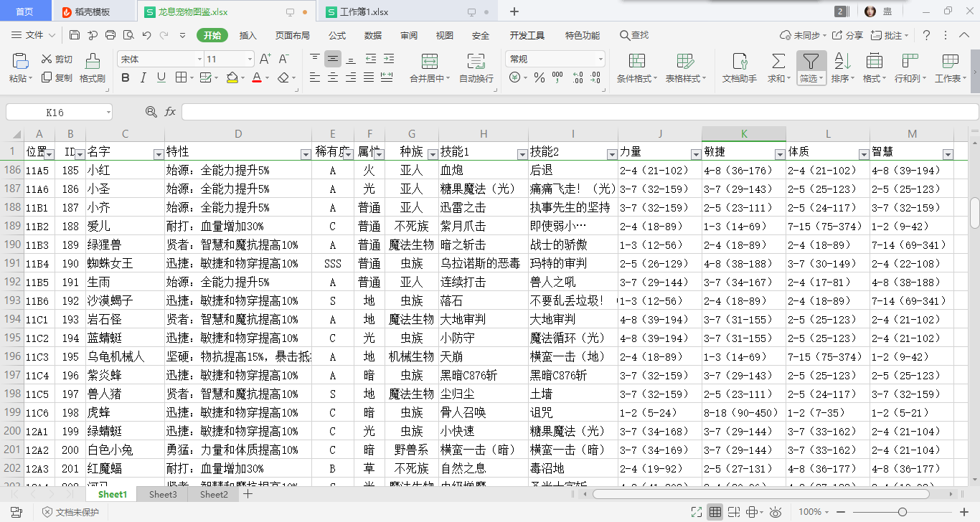
Task: Toggle left horizontal alignment
Action: [x=315, y=77]
